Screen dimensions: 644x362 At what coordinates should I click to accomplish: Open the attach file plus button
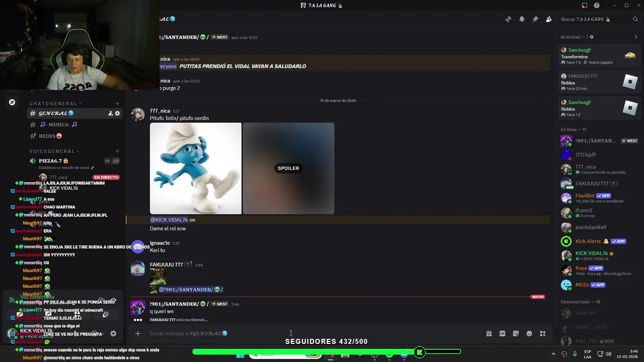[x=137, y=333]
